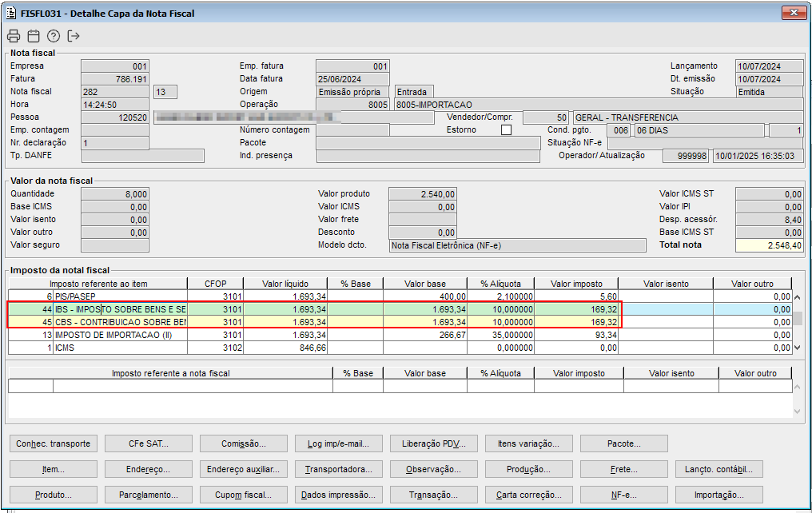The image size is (812, 513).
Task: Open Log imp/e-mail... button
Action: click(339, 443)
